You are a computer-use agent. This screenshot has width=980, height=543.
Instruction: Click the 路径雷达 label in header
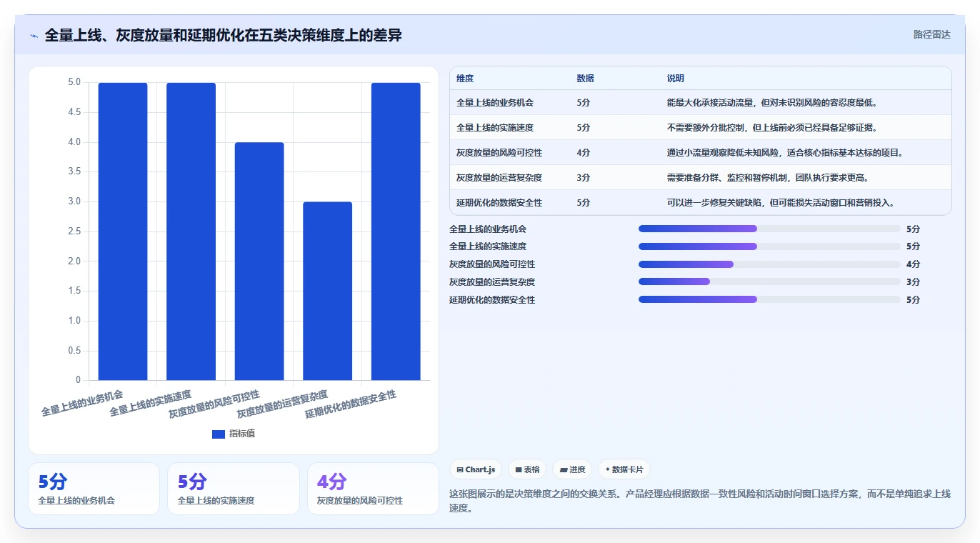(x=931, y=34)
